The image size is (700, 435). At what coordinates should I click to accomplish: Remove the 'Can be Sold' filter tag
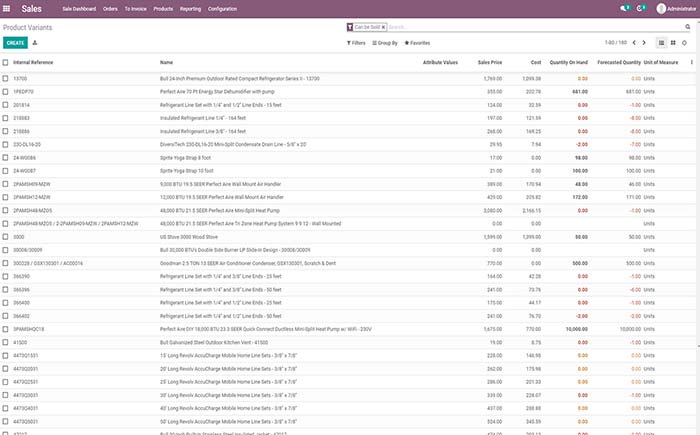(383, 27)
